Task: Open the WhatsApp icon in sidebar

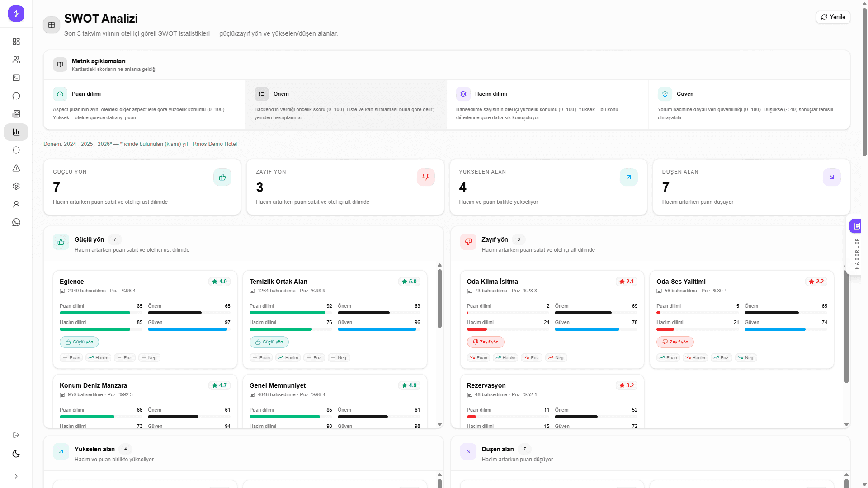Action: (16, 222)
